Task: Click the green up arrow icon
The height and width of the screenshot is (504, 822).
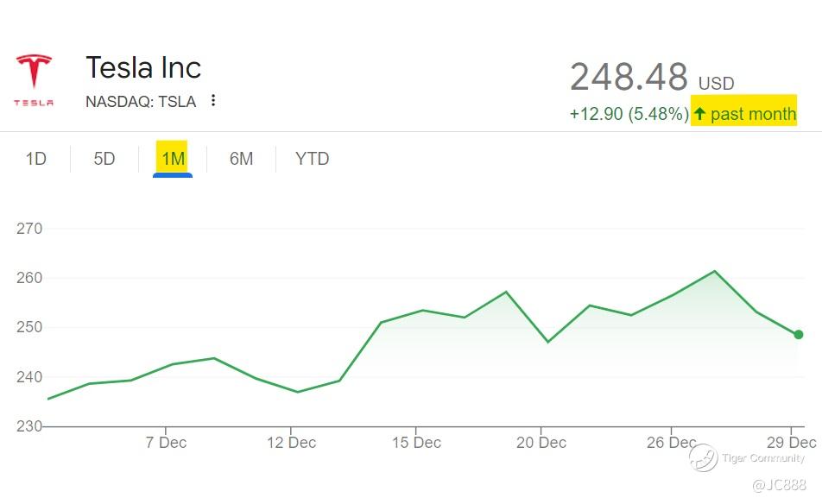Action: click(x=699, y=113)
